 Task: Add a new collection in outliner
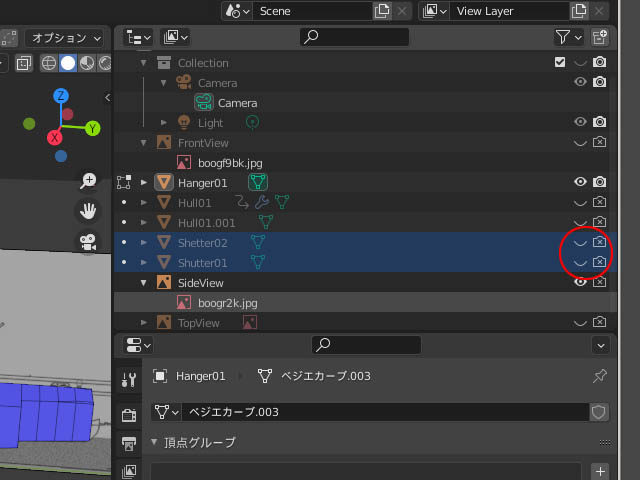tap(600, 38)
